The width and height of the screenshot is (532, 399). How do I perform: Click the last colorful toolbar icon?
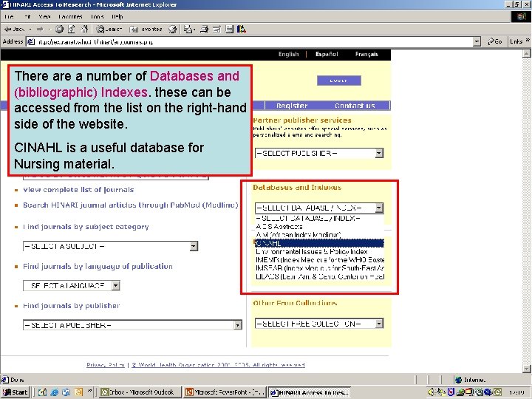241,30
